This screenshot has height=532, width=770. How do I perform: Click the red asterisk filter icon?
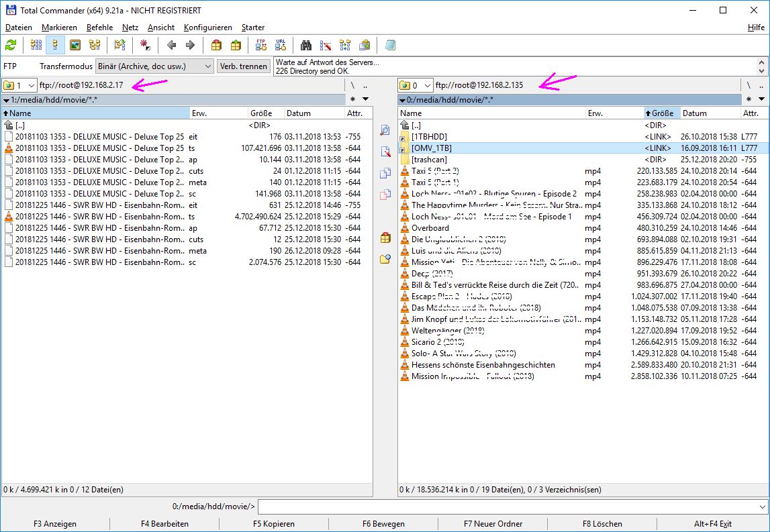(x=145, y=45)
